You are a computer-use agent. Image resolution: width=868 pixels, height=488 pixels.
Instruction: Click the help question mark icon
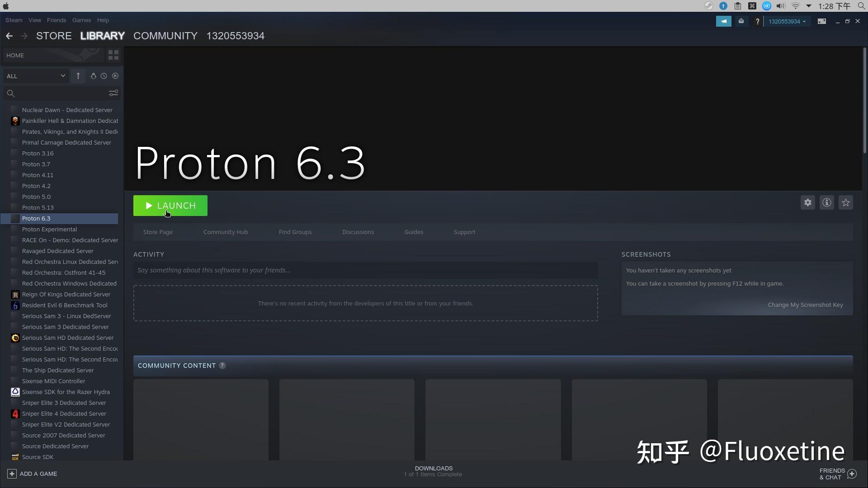pos(757,21)
